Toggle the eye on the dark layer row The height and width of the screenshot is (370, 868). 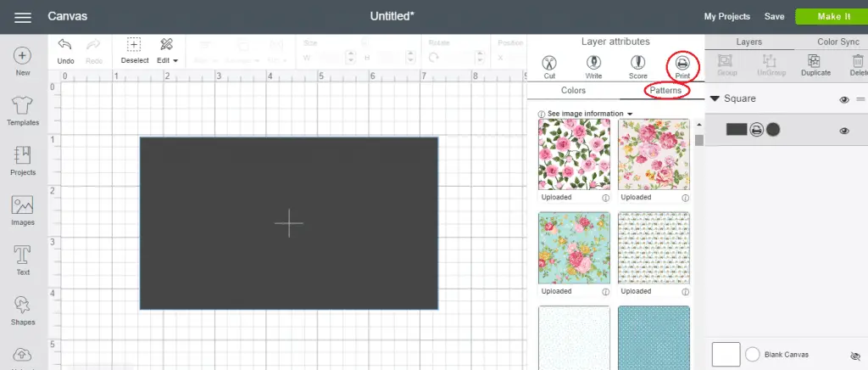point(844,131)
